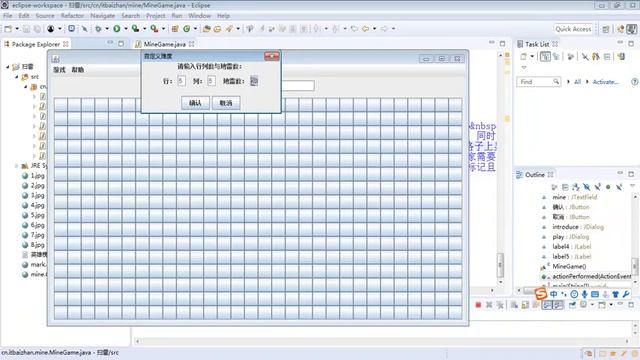The image size is (640, 360).
Task: Open the New Task dropdown arrow
Action: (x=532, y=56)
